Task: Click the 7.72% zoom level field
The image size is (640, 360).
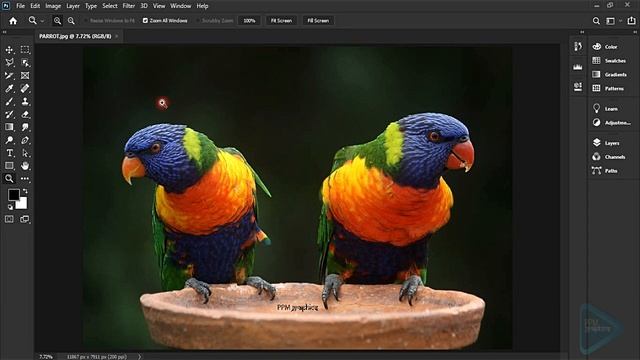Action: [46, 357]
